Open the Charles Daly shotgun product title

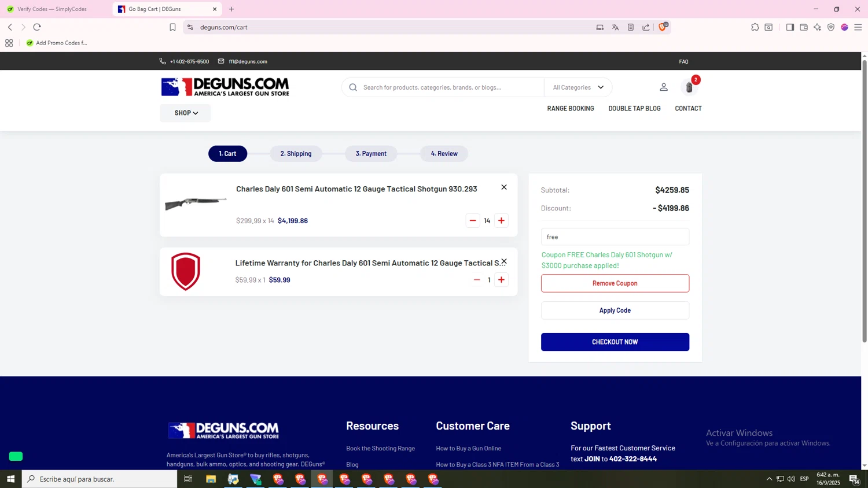[x=356, y=189]
